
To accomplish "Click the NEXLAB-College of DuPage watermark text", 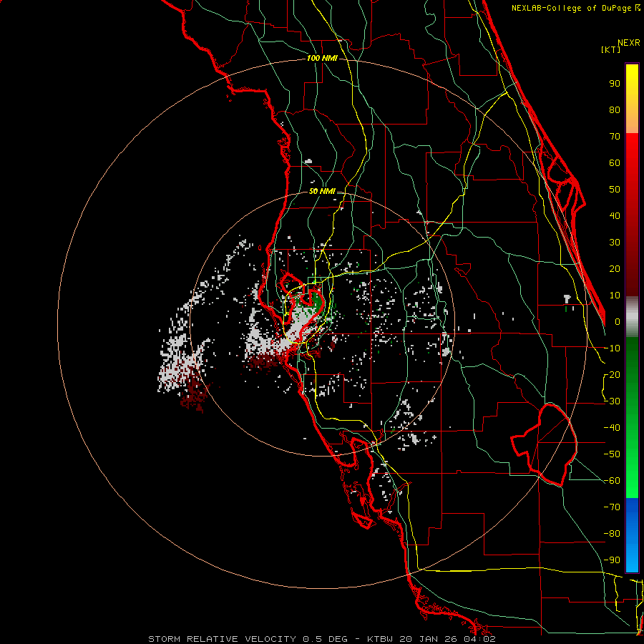I will pyautogui.click(x=575, y=8).
